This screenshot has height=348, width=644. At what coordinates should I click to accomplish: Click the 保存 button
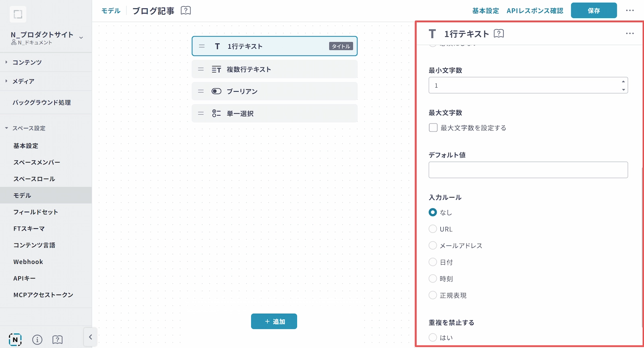click(x=594, y=10)
